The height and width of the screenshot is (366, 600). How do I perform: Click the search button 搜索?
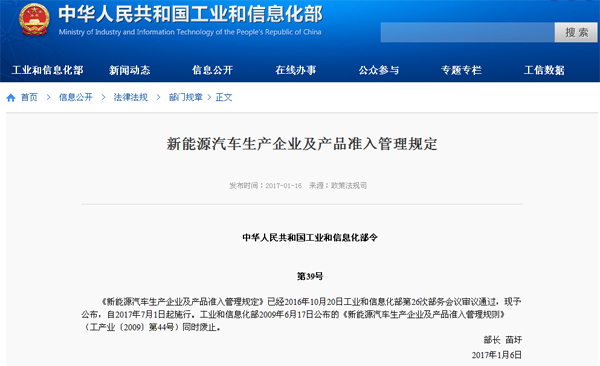tap(576, 32)
